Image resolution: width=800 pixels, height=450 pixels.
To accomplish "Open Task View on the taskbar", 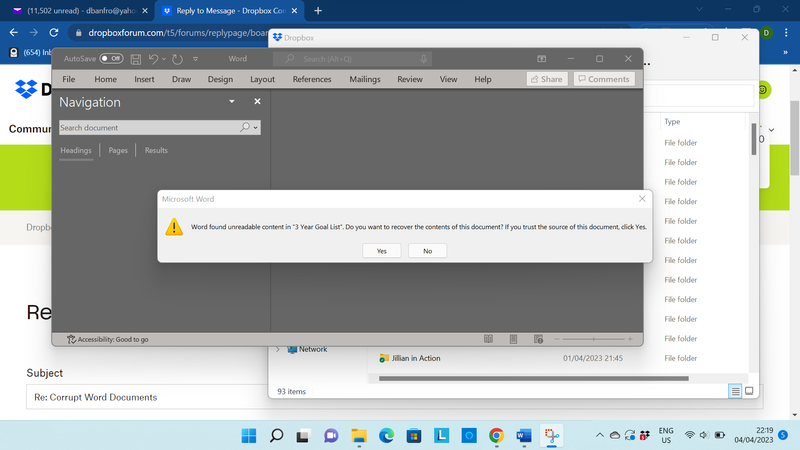I will tap(303, 436).
